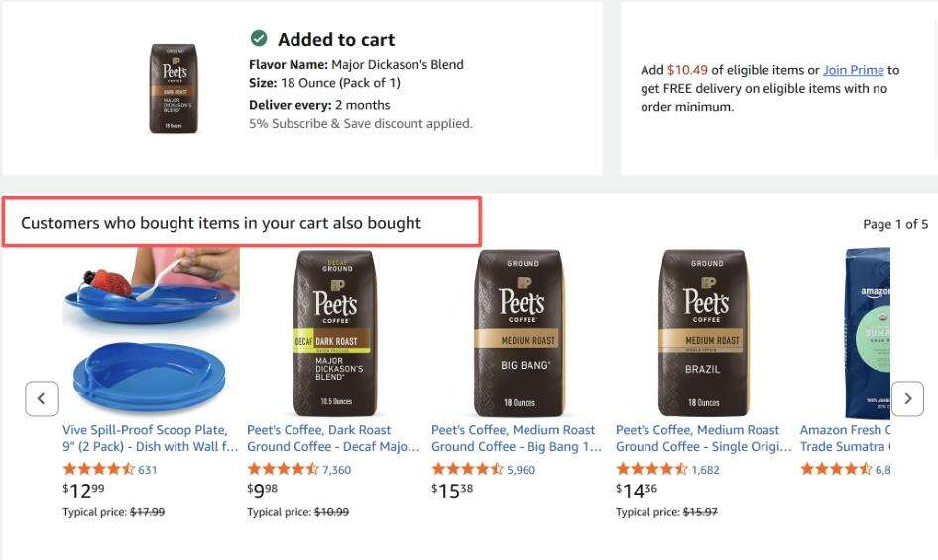Viewport: 938px width, 560px height.
Task: Select the Peet's Big Bang coffee image
Action: [521, 333]
